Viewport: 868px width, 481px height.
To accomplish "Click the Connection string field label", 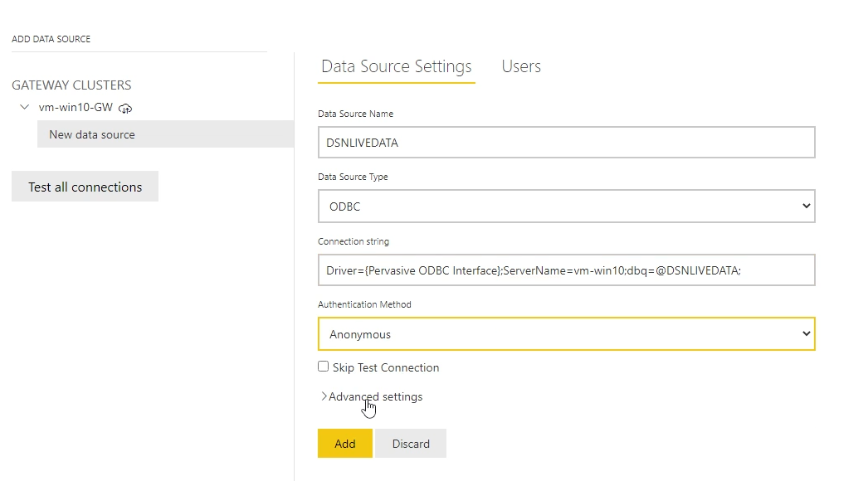I will [x=354, y=241].
